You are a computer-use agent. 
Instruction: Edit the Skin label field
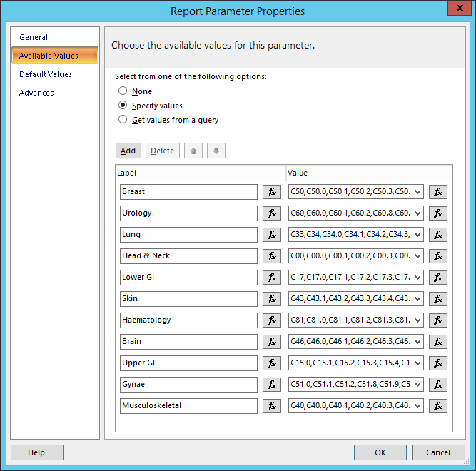[188, 299]
